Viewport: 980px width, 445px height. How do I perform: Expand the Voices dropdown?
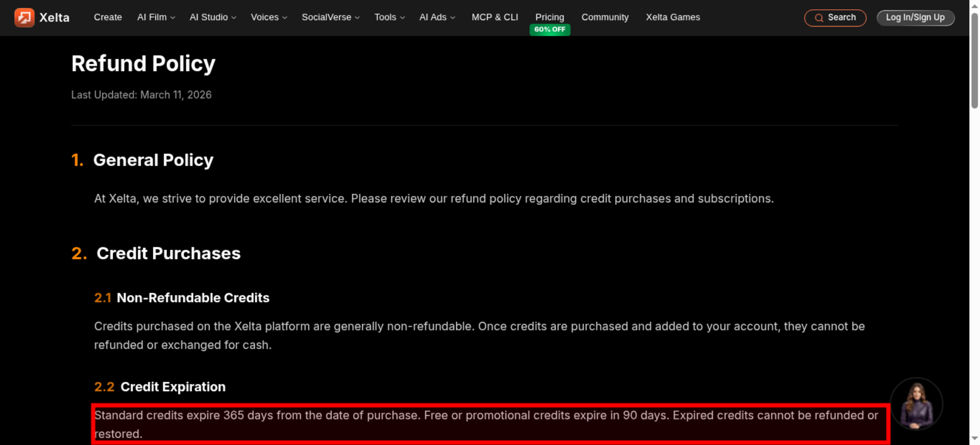269,17
